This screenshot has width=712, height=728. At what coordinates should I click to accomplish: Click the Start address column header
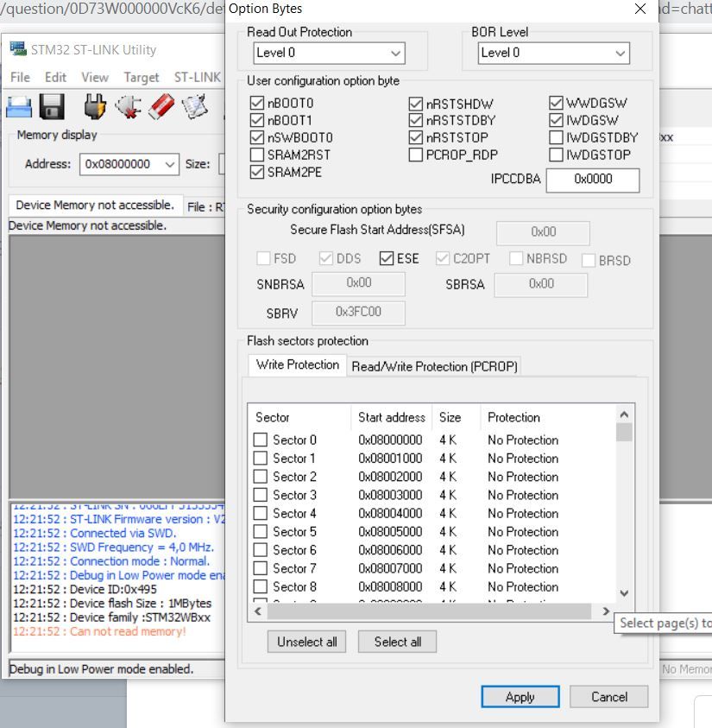(392, 417)
